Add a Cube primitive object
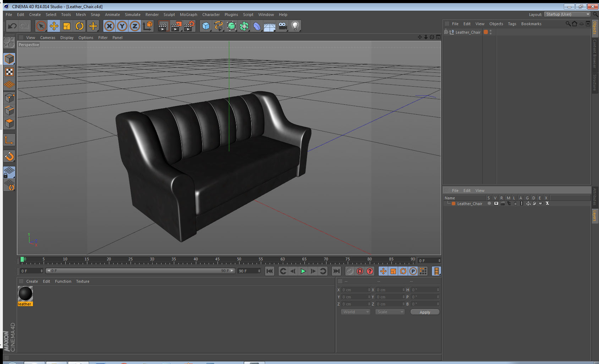 [206, 26]
